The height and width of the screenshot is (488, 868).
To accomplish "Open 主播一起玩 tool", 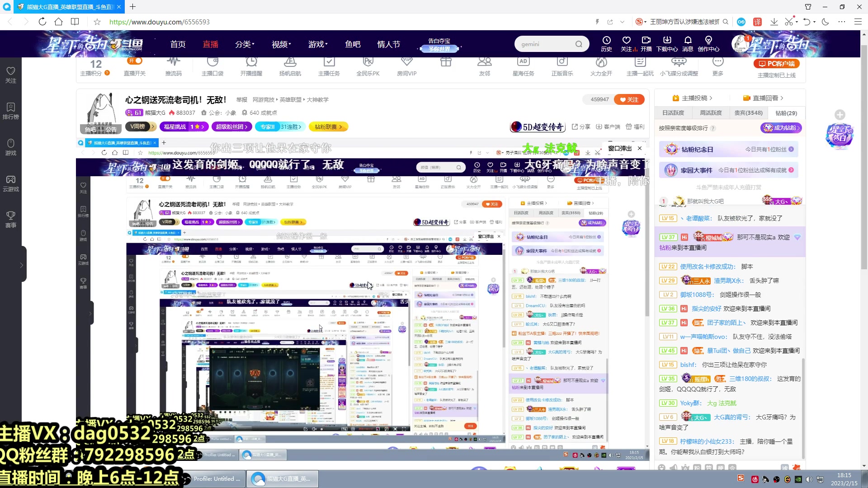I will [x=640, y=66].
